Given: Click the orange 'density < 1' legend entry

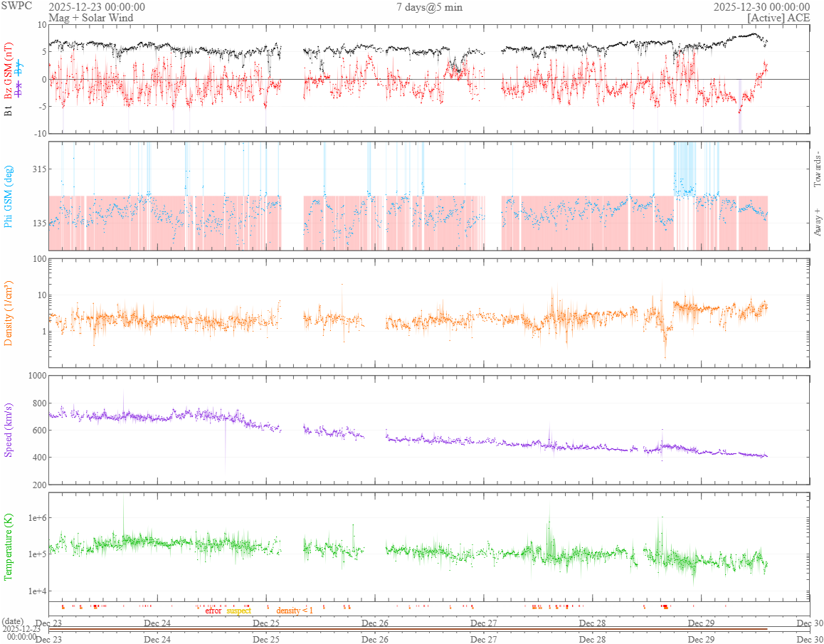Looking at the screenshot, I should click(x=295, y=611).
